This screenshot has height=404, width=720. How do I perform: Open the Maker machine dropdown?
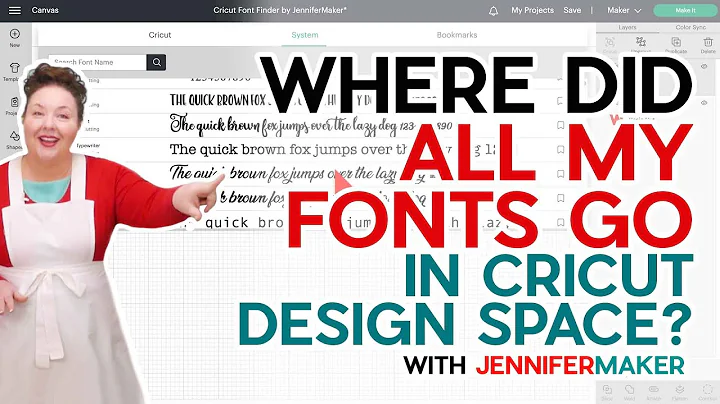(x=624, y=10)
